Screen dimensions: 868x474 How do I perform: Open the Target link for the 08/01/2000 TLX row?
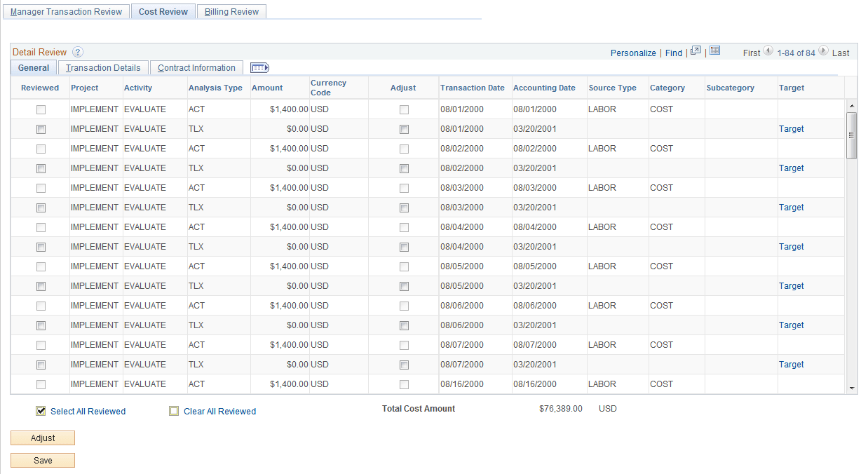pos(791,129)
